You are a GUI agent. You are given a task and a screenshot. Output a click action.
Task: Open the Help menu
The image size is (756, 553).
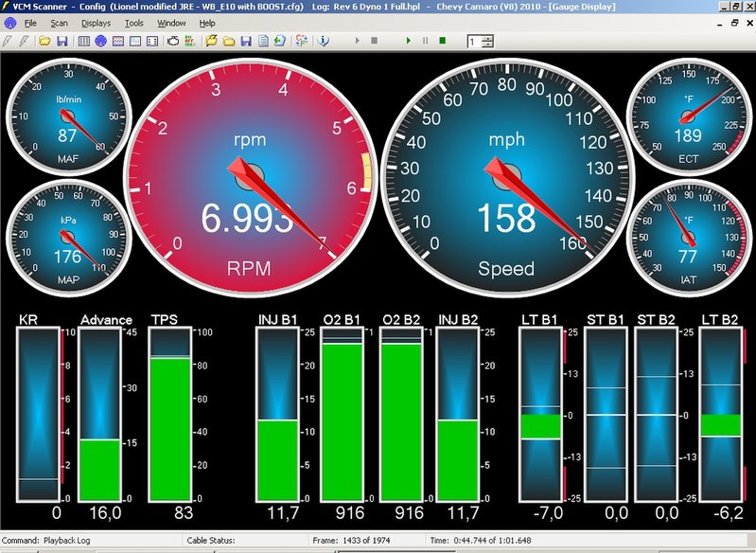click(x=207, y=22)
